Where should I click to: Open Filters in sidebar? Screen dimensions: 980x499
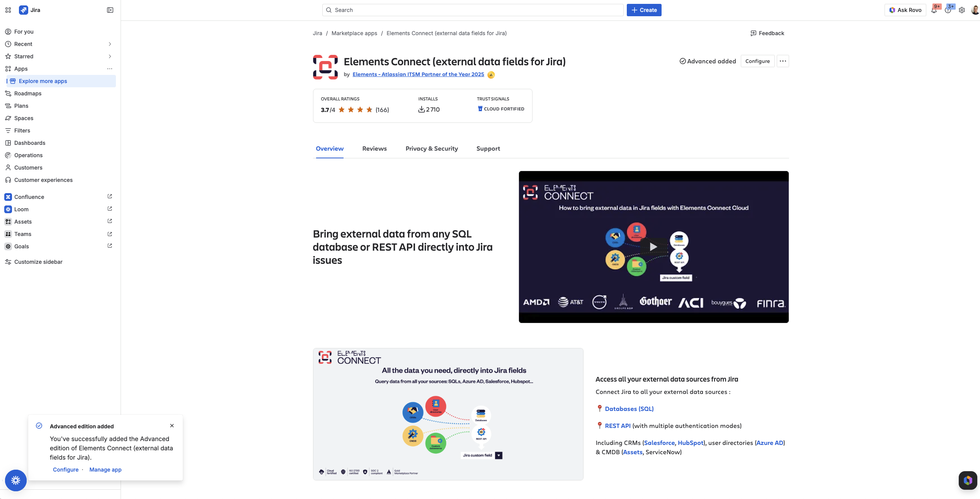[x=60, y=131]
